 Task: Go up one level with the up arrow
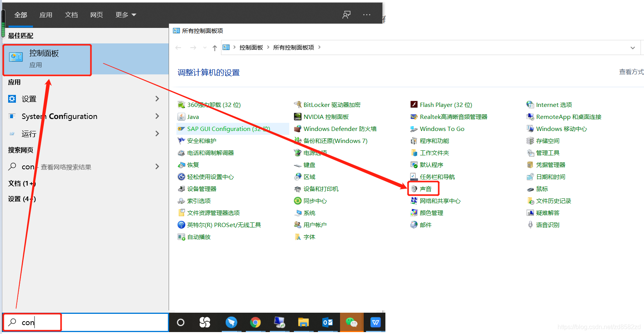click(214, 48)
